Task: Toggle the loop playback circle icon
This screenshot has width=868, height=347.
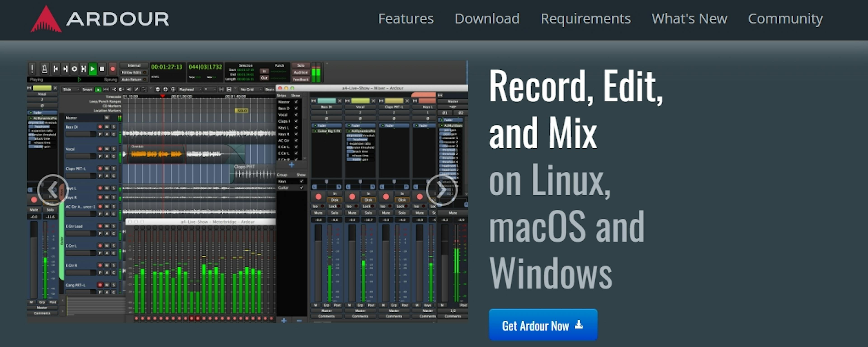Action: [74, 69]
